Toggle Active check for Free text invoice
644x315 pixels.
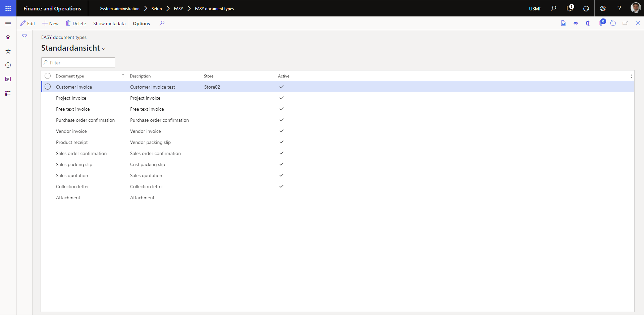coord(281,109)
